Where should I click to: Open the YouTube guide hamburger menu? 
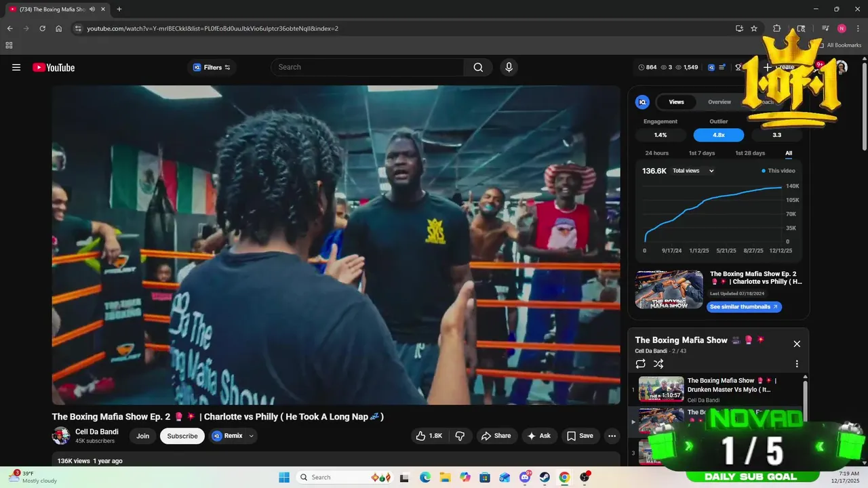(16, 67)
